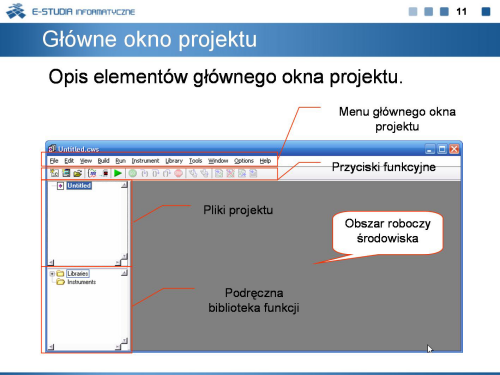Open the Options menu
500x375 pixels.
tap(244, 161)
